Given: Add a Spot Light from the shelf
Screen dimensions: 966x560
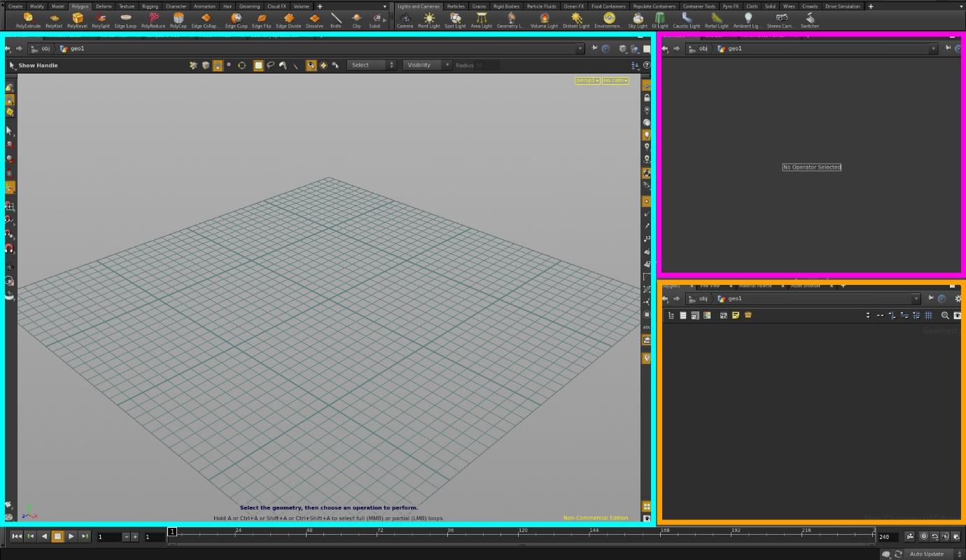Looking at the screenshot, I should [454, 19].
